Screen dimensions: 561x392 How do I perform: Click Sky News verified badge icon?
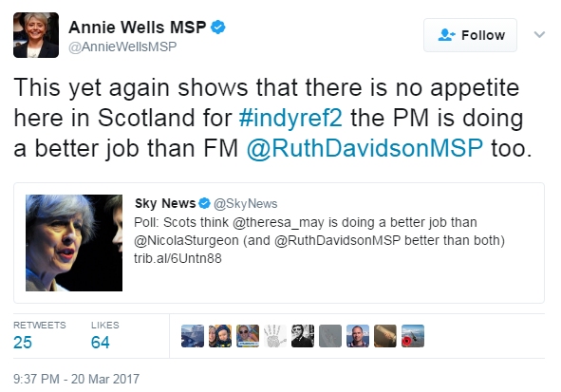click(204, 203)
